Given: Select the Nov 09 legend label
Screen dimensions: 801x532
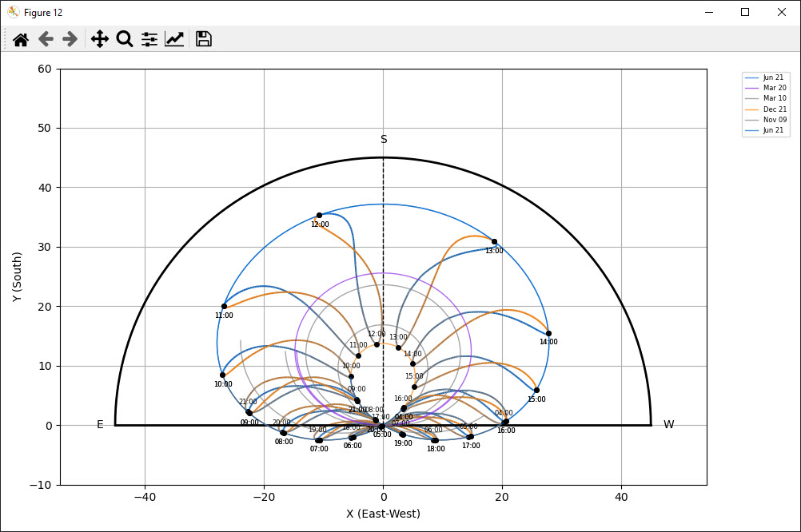Looking at the screenshot, I should pos(775,120).
